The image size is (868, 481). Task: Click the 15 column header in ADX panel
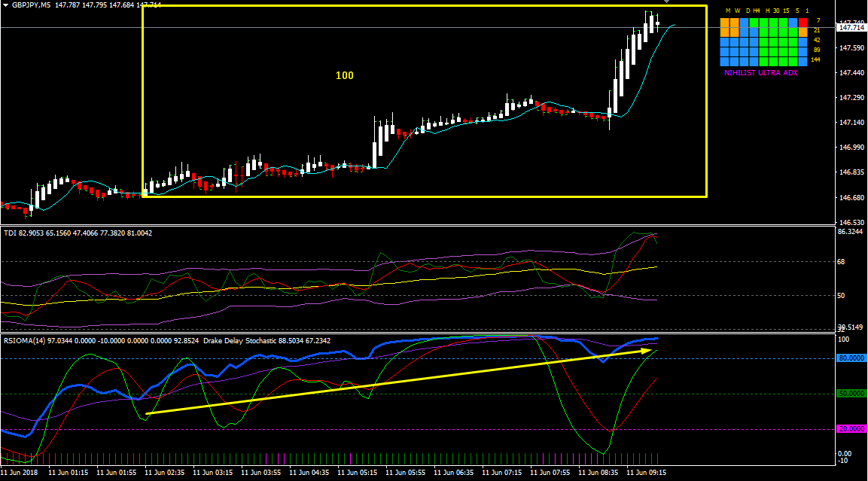pos(786,11)
